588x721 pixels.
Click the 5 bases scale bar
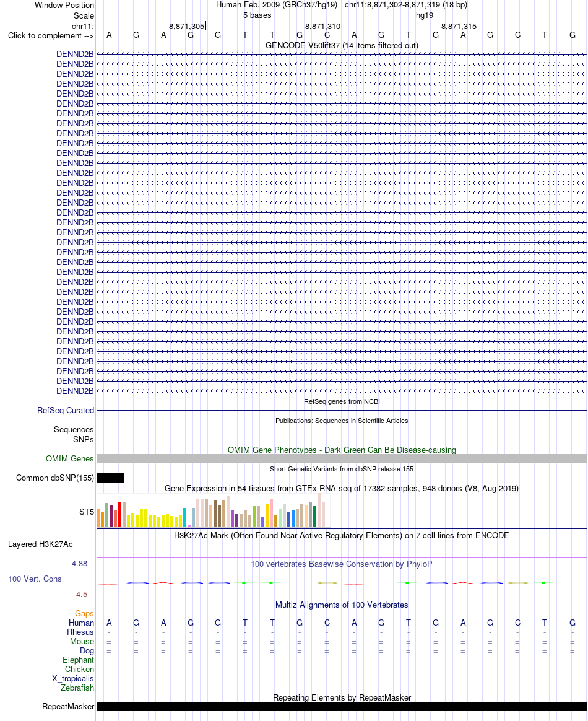point(342,15)
